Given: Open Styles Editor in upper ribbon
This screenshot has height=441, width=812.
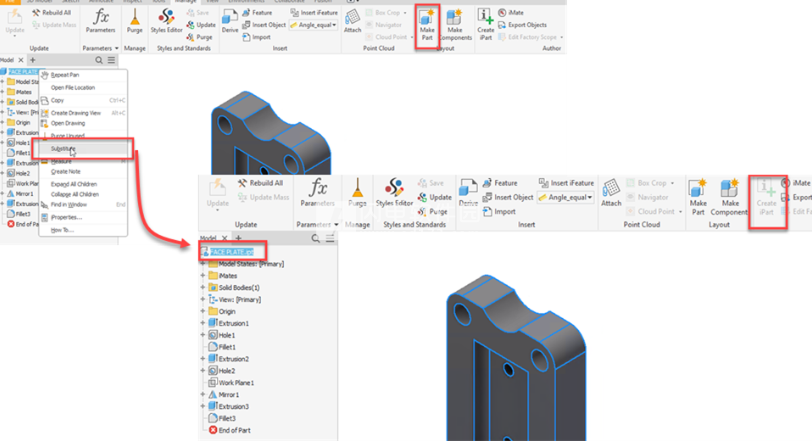Looking at the screenshot, I should tap(166, 22).
